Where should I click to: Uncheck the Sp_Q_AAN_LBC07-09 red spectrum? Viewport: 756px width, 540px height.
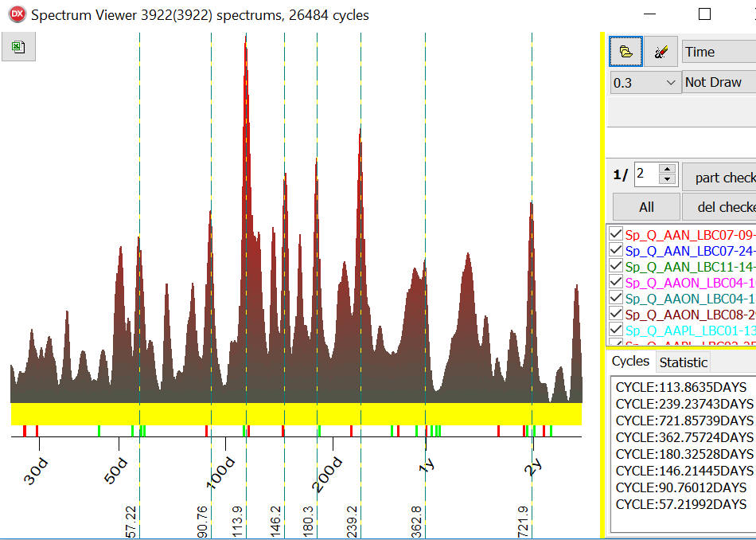coord(616,234)
